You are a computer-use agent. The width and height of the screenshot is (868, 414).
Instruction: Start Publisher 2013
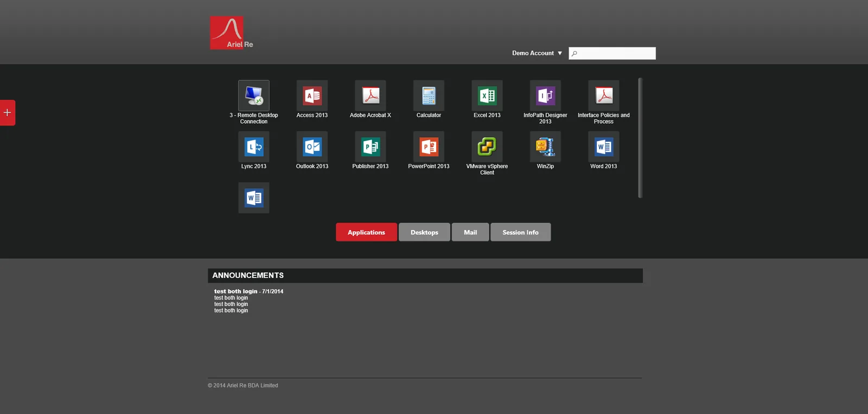point(371,147)
